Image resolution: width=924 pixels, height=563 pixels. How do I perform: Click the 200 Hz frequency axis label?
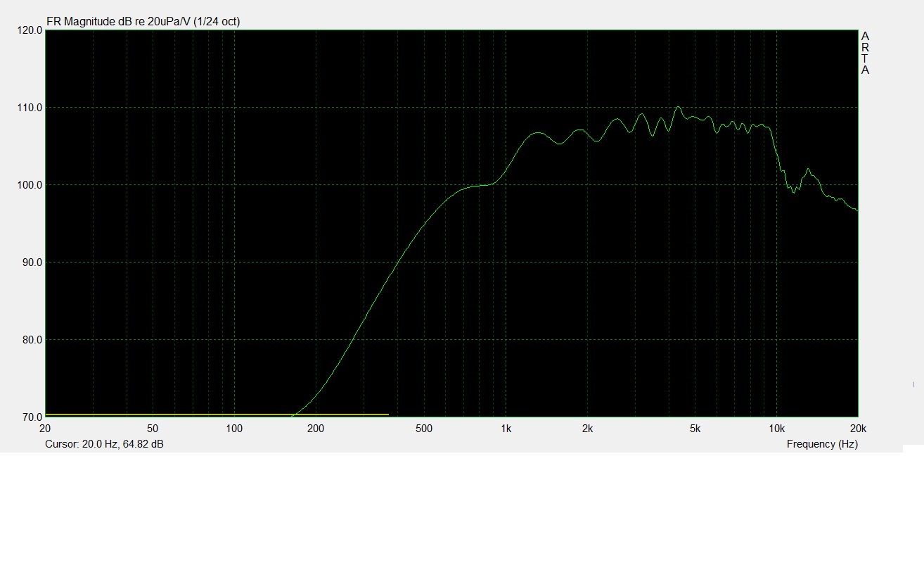[316, 429]
